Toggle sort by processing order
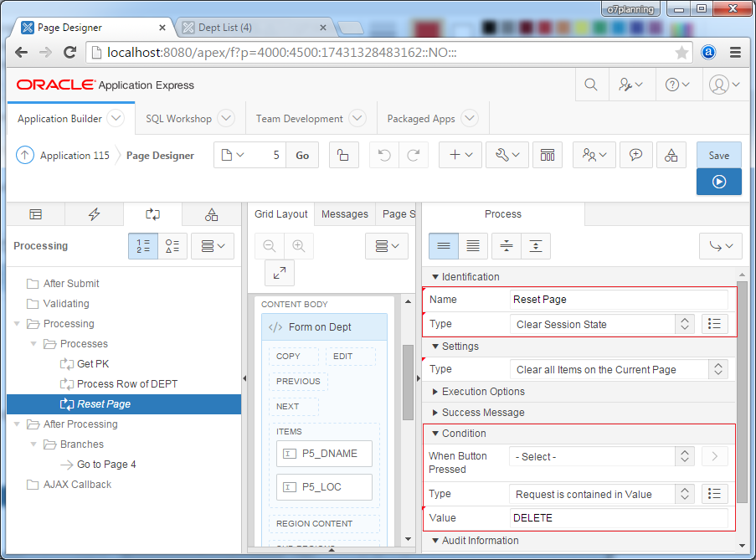Screen dimensions: 756x560 [143, 246]
